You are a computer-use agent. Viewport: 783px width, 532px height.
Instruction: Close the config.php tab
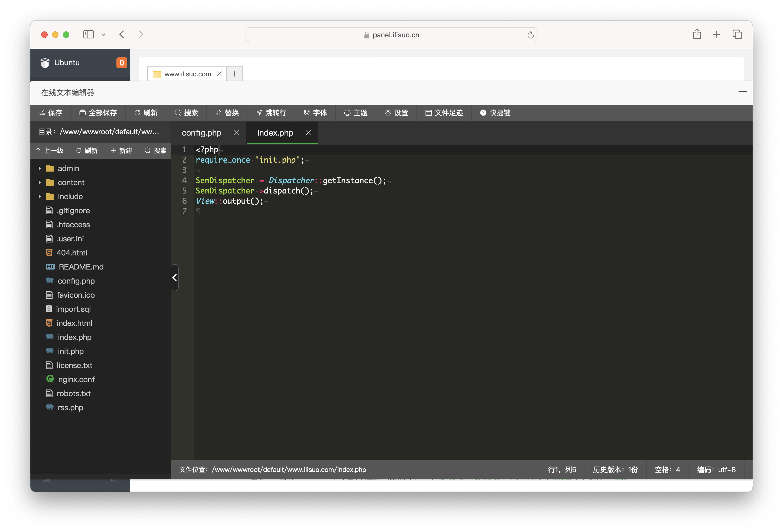coord(237,133)
